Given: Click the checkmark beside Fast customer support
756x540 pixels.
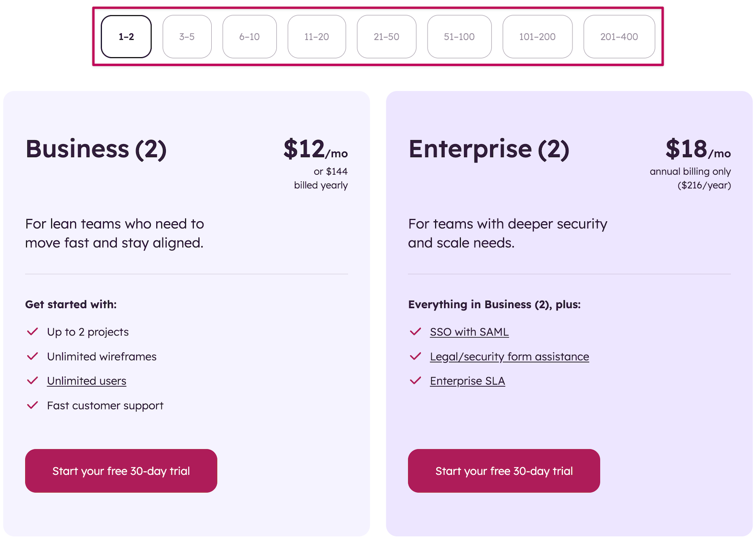Looking at the screenshot, I should coord(32,405).
